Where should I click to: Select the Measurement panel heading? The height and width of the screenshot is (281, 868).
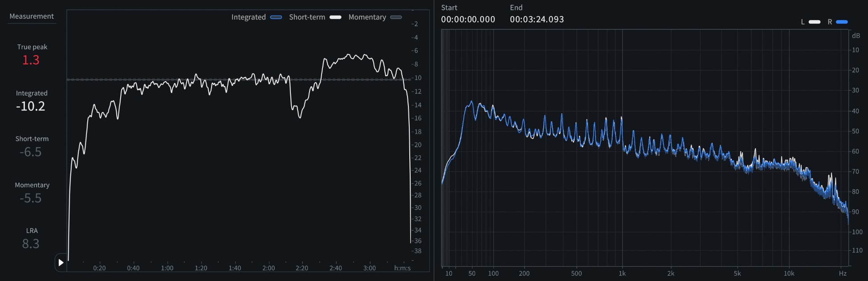pyautogui.click(x=32, y=16)
